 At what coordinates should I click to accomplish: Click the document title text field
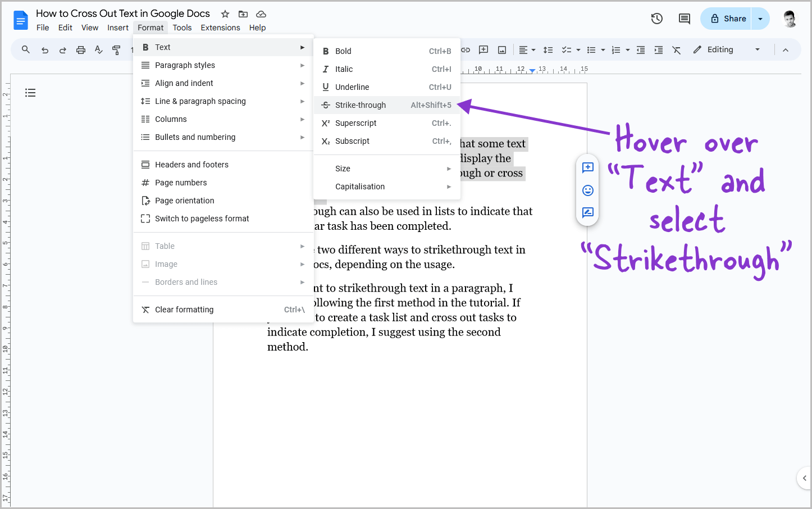123,13
